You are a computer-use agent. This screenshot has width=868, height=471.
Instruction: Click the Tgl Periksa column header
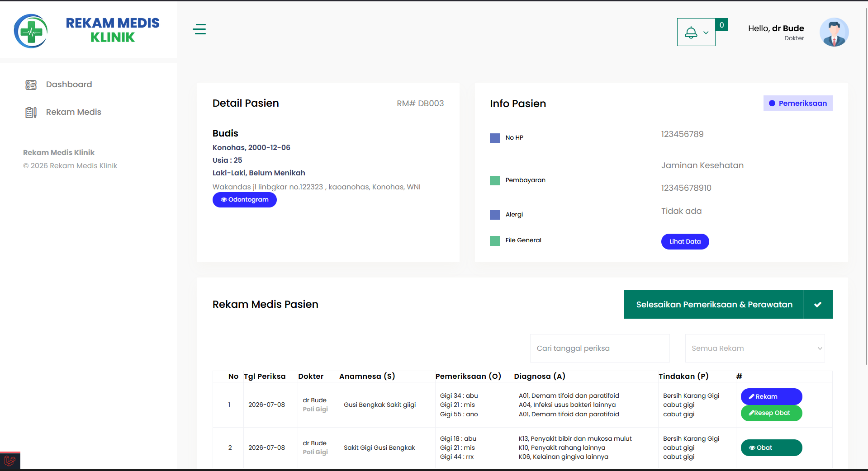coord(265,376)
